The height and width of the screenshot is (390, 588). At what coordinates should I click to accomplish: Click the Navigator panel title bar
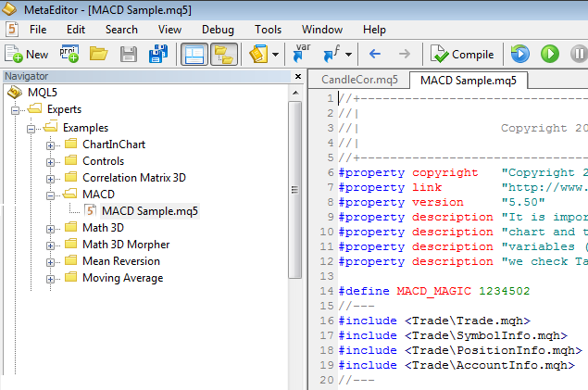(146, 76)
